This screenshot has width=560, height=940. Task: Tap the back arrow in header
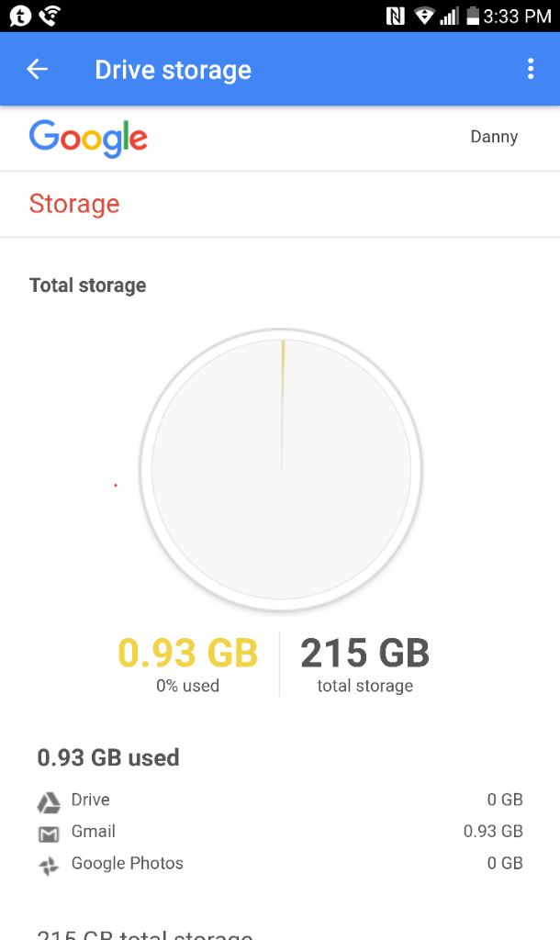[x=37, y=70]
